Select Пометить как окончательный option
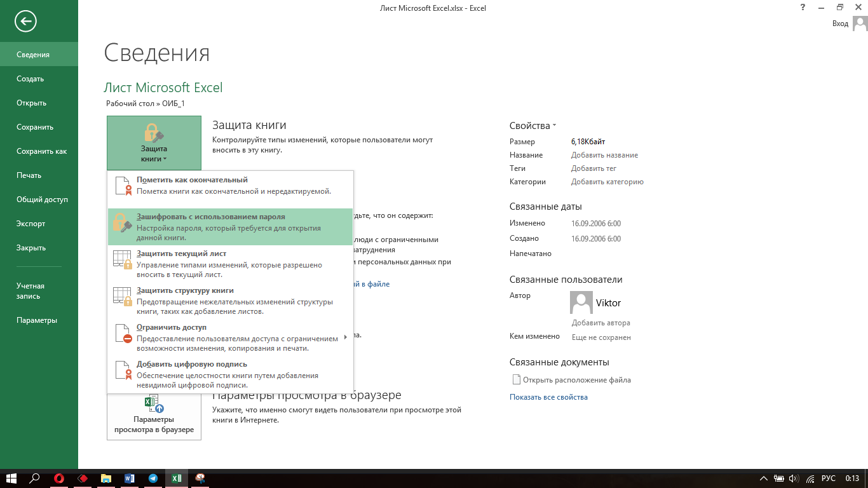868x488 pixels. coord(230,186)
